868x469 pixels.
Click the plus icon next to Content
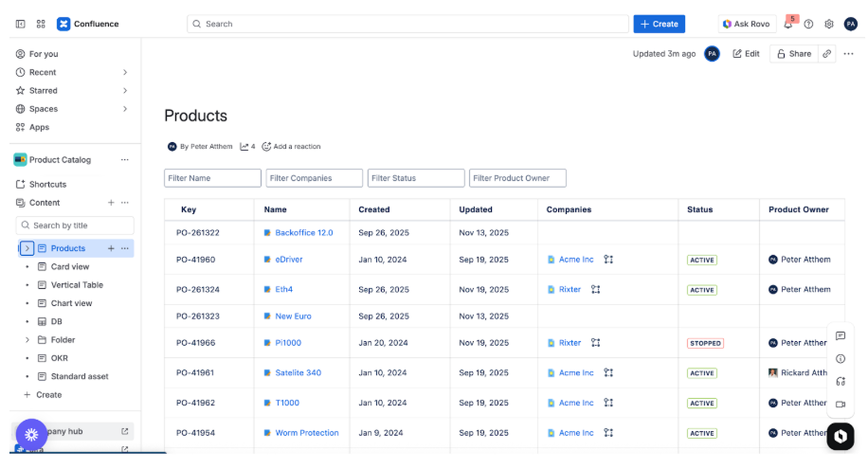click(x=111, y=203)
